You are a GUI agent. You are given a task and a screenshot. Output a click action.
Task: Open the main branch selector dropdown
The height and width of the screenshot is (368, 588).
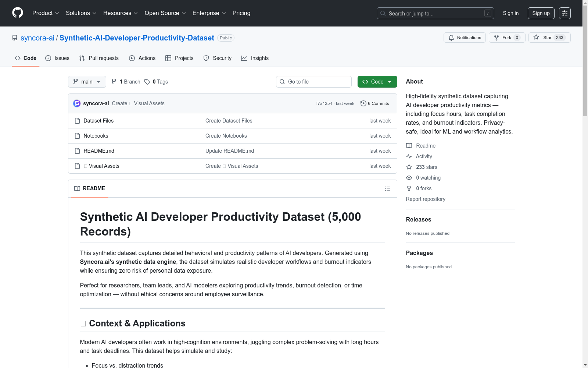(87, 82)
